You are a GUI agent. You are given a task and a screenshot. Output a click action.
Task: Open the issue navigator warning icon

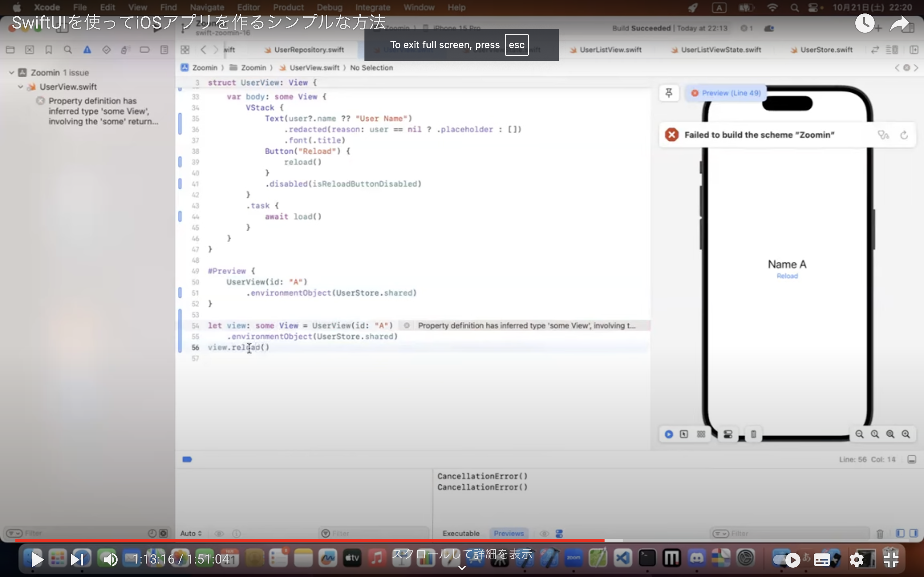[x=88, y=50]
